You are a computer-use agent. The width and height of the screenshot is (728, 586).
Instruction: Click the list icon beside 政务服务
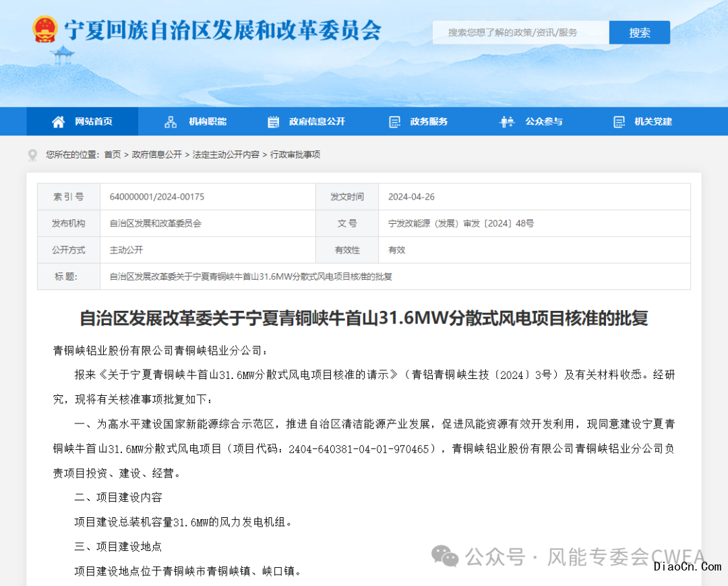[394, 122]
